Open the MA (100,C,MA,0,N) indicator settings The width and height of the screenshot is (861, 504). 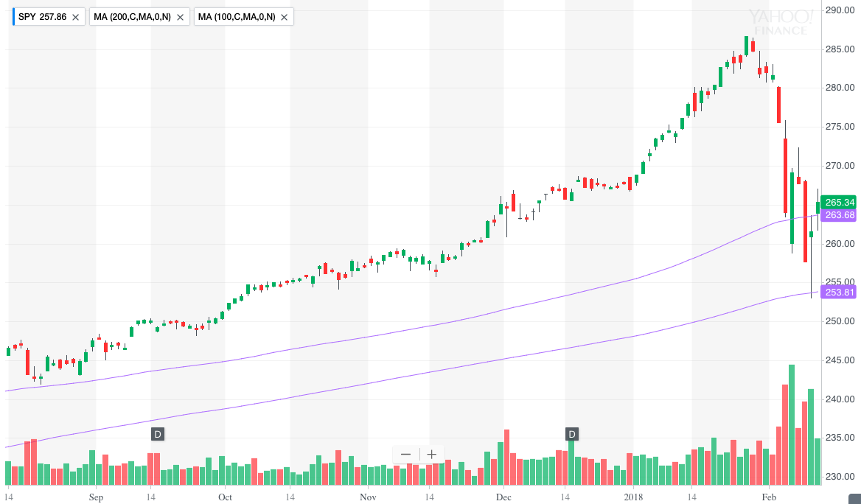(237, 17)
